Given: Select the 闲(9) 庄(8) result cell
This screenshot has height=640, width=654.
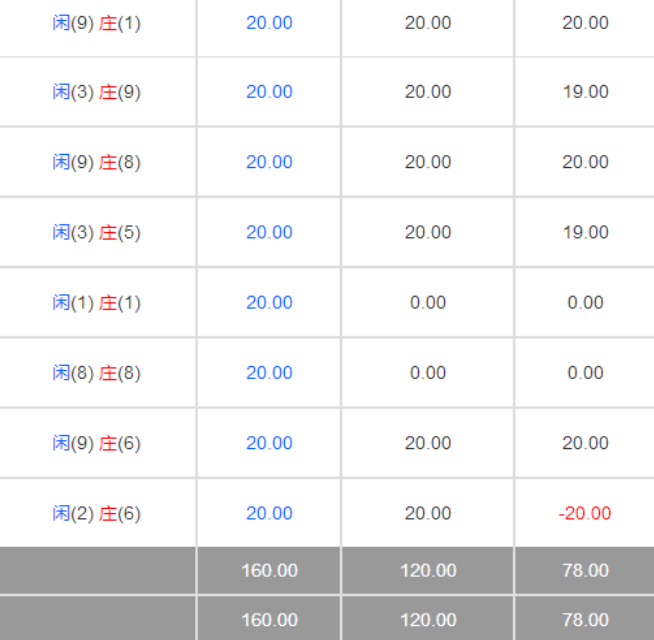Looking at the screenshot, I should (97, 162).
